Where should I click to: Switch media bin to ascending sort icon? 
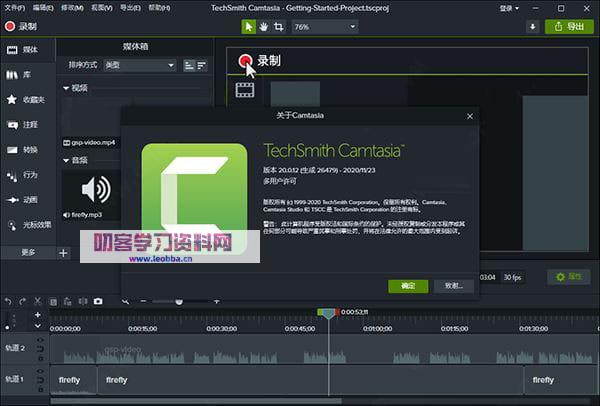coord(189,65)
